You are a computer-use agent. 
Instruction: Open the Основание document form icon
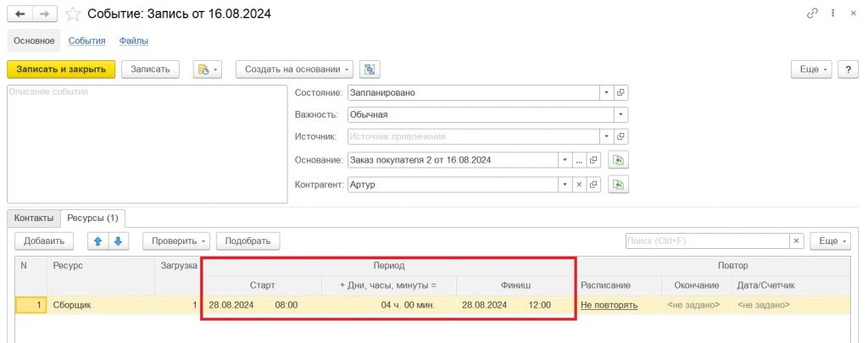(593, 160)
